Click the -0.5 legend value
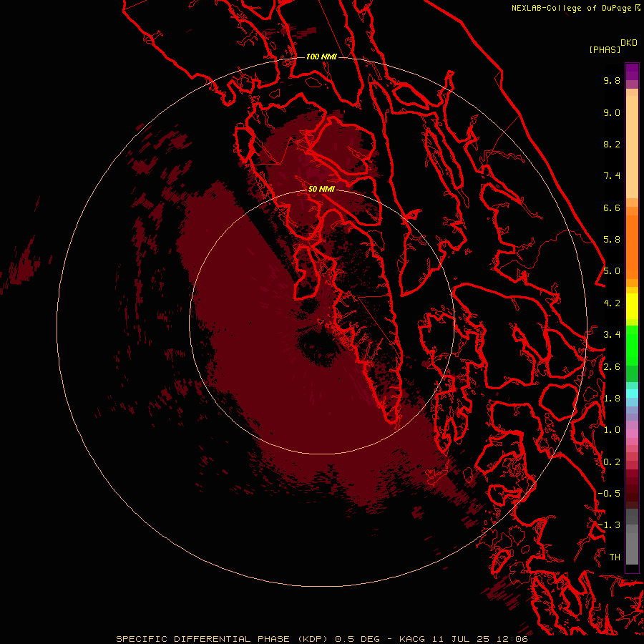 coord(609,494)
